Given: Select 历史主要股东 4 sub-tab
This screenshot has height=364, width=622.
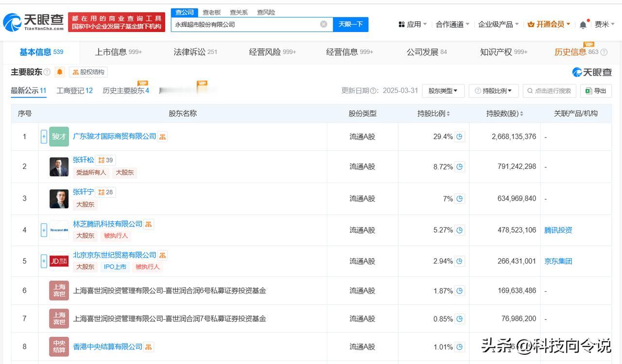Looking at the screenshot, I should 126,91.
